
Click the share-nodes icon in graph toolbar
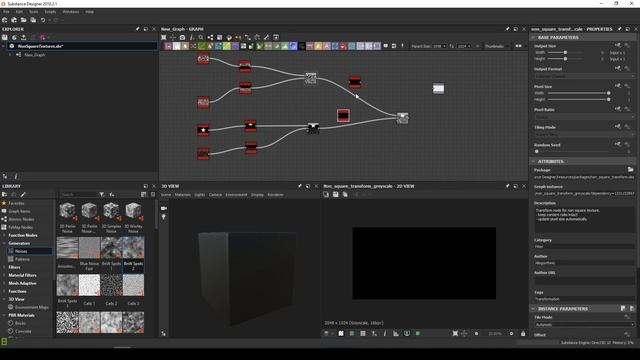coord(210,37)
